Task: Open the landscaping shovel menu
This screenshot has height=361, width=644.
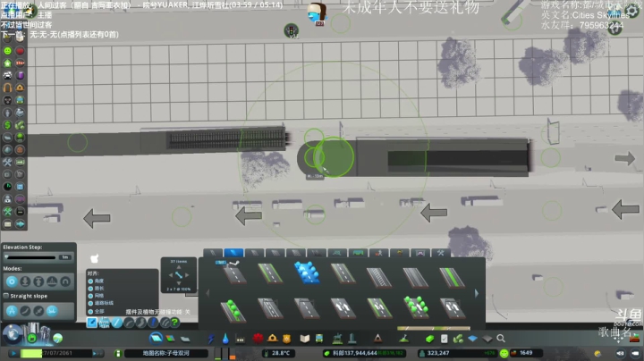Action: pos(404,339)
